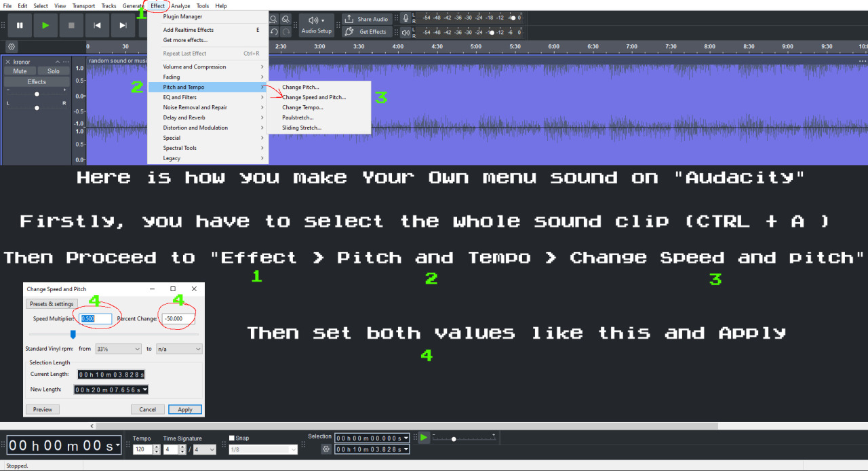
Task: Open the selection end time dropdown
Action: click(x=406, y=449)
